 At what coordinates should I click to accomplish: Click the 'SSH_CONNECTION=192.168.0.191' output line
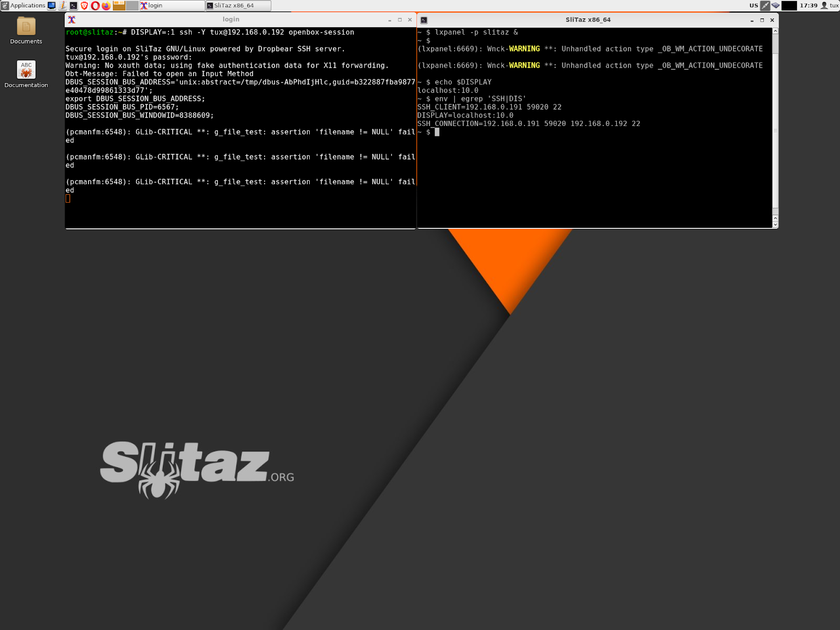pos(529,124)
